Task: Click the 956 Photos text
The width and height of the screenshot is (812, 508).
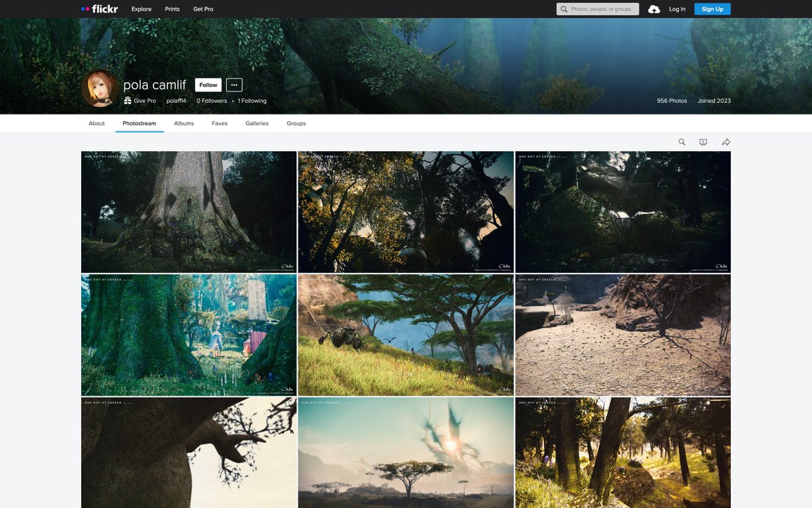Action: [x=672, y=101]
